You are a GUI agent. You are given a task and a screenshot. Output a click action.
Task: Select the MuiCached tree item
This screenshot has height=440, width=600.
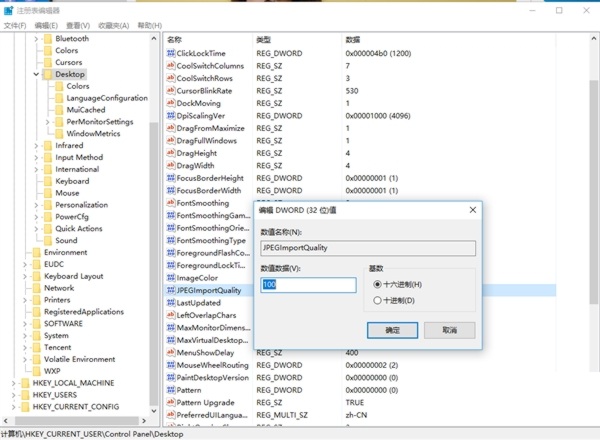86,110
